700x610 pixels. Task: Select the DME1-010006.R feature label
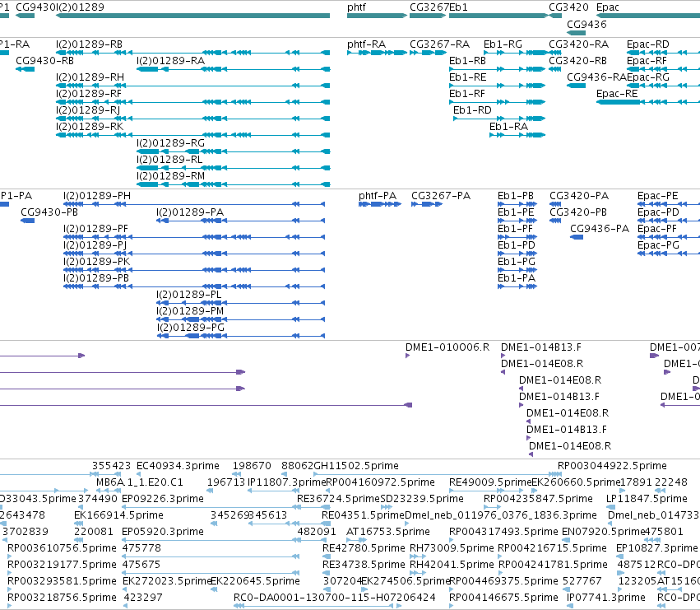point(447,347)
